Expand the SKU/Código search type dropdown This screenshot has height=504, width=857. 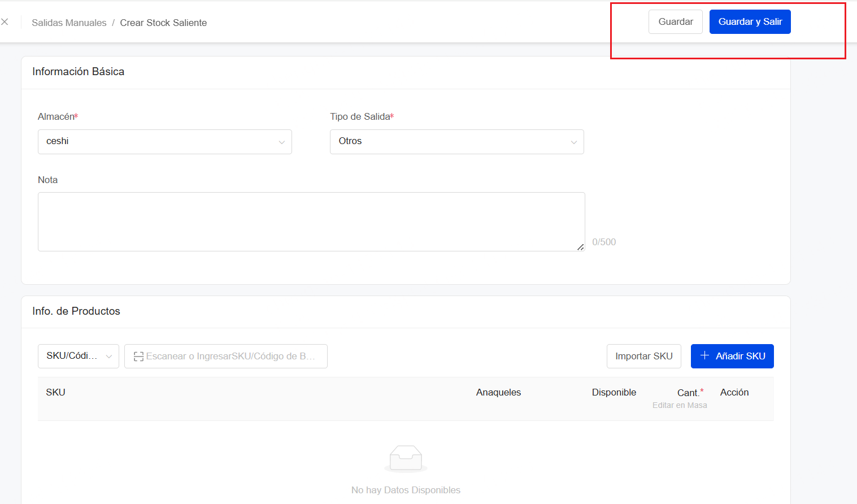point(79,356)
